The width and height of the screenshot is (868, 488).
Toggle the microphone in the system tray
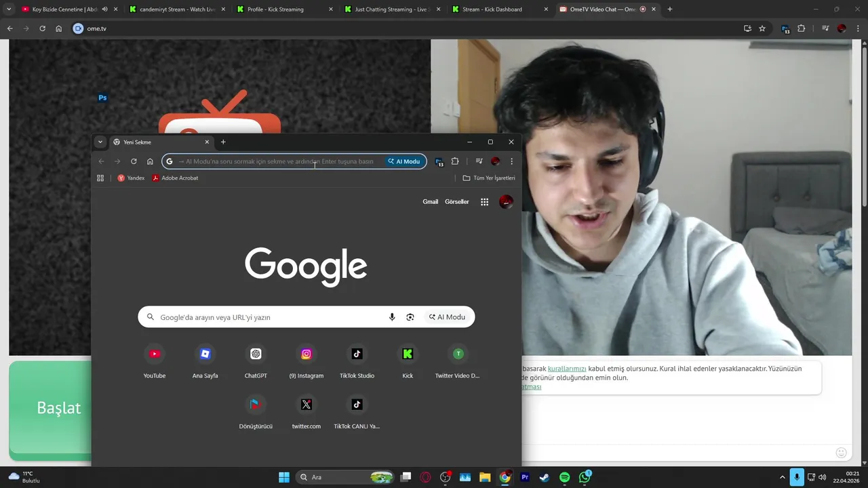(797, 477)
